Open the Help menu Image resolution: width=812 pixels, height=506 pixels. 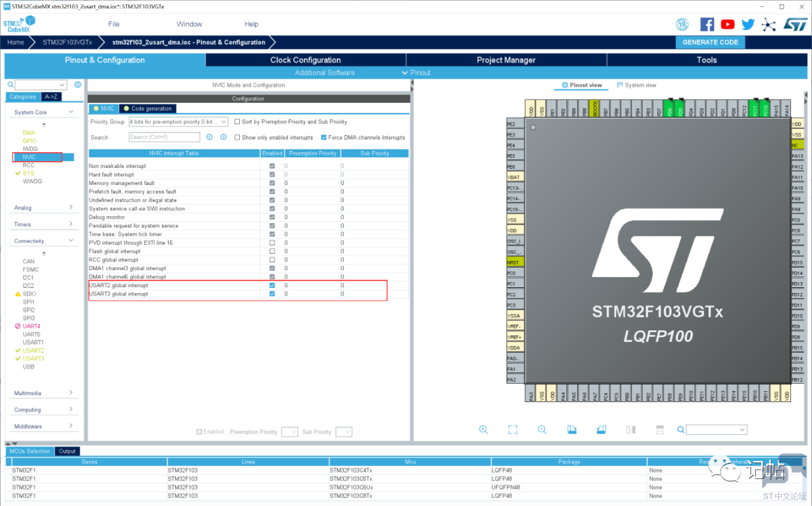(x=251, y=24)
